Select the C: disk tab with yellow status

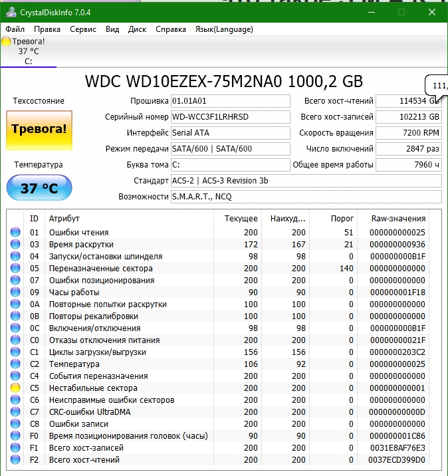28,51
